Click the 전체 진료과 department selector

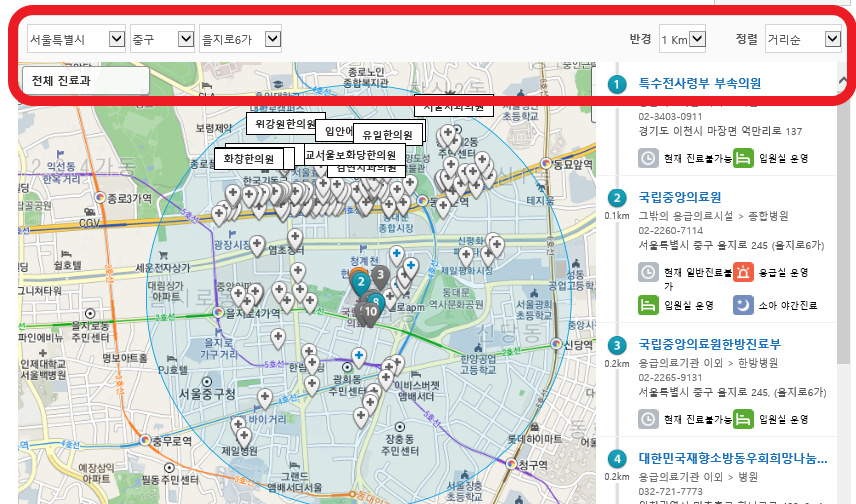pos(85,81)
